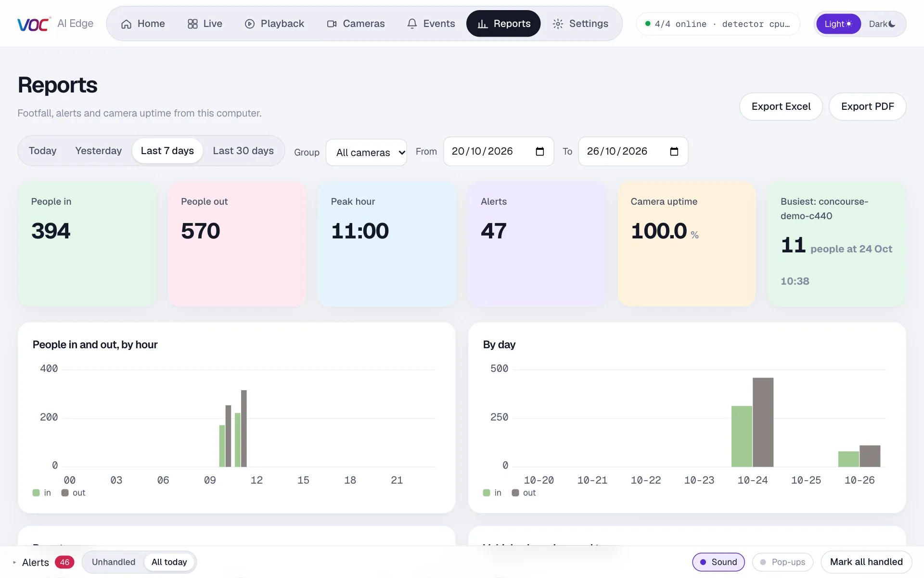Viewport: 924px width, 578px height.
Task: Click the Reports bar-chart icon
Action: (482, 24)
